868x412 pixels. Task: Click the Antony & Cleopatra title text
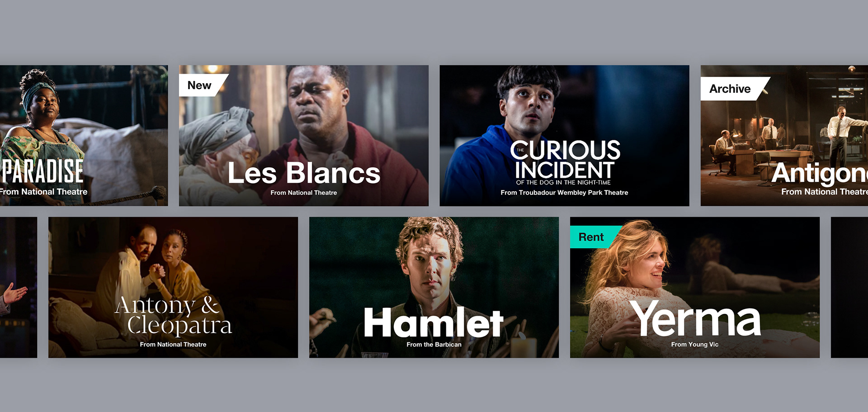(x=173, y=316)
